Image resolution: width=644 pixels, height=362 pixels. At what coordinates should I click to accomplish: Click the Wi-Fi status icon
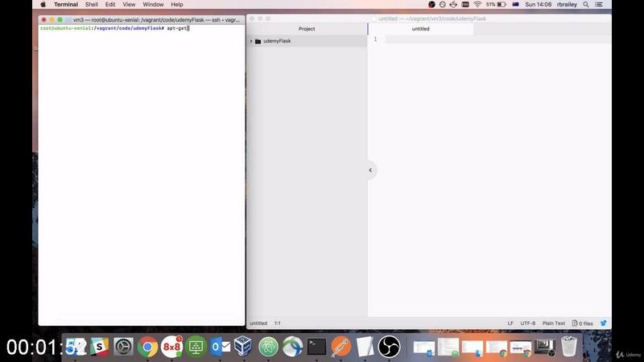477,5
